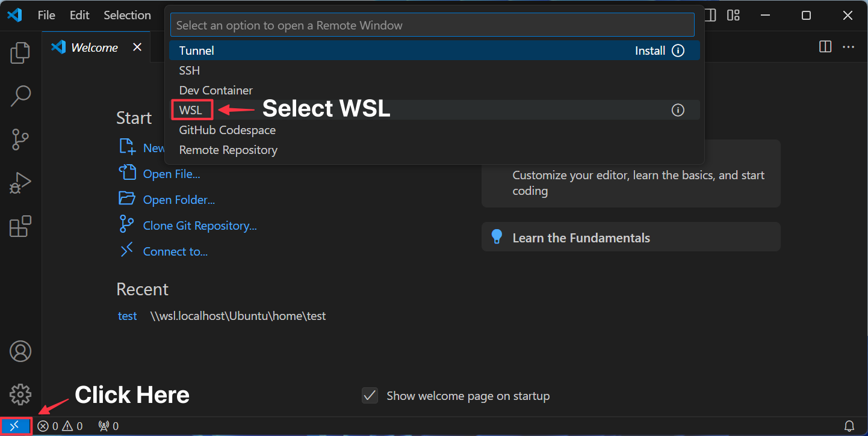868x436 pixels.
Task: Open the Explorer sidebar icon
Action: [20, 53]
